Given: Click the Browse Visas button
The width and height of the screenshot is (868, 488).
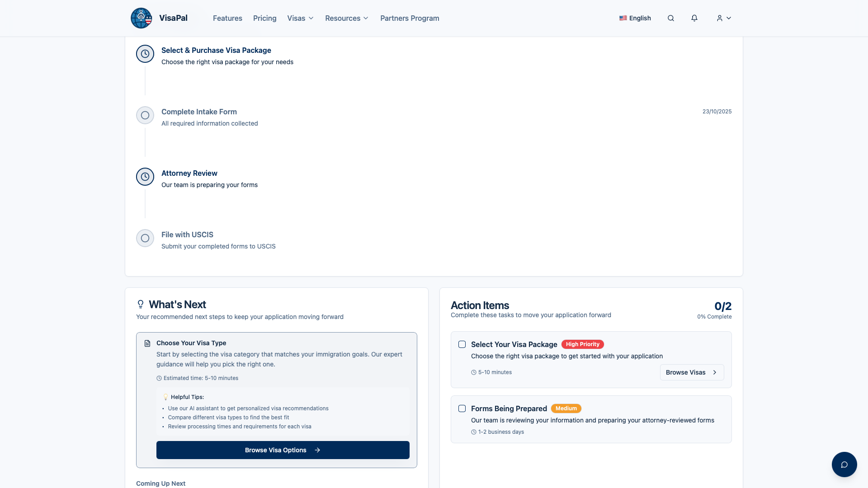Looking at the screenshot, I should (692, 372).
